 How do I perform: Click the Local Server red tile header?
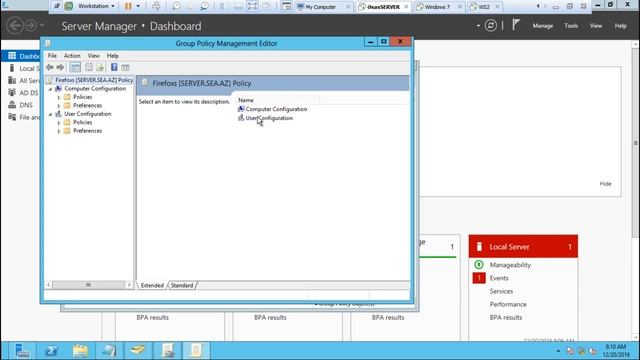click(523, 247)
